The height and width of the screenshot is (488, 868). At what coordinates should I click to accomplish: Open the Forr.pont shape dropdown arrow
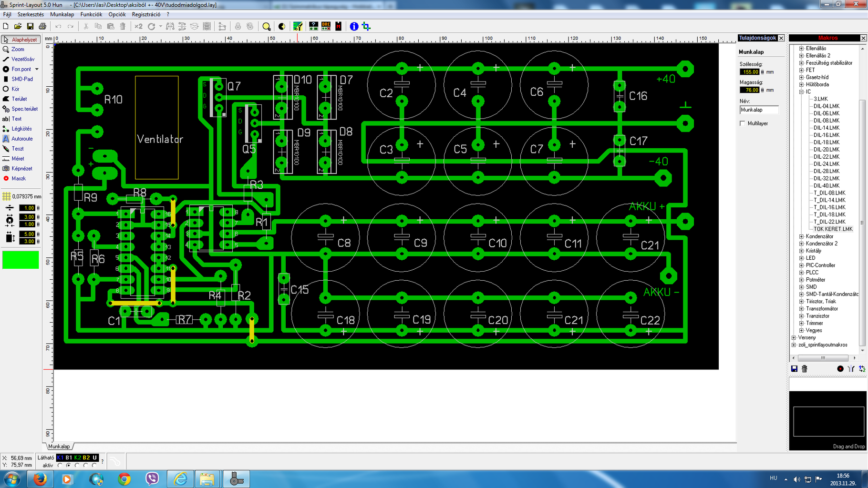[x=37, y=70]
